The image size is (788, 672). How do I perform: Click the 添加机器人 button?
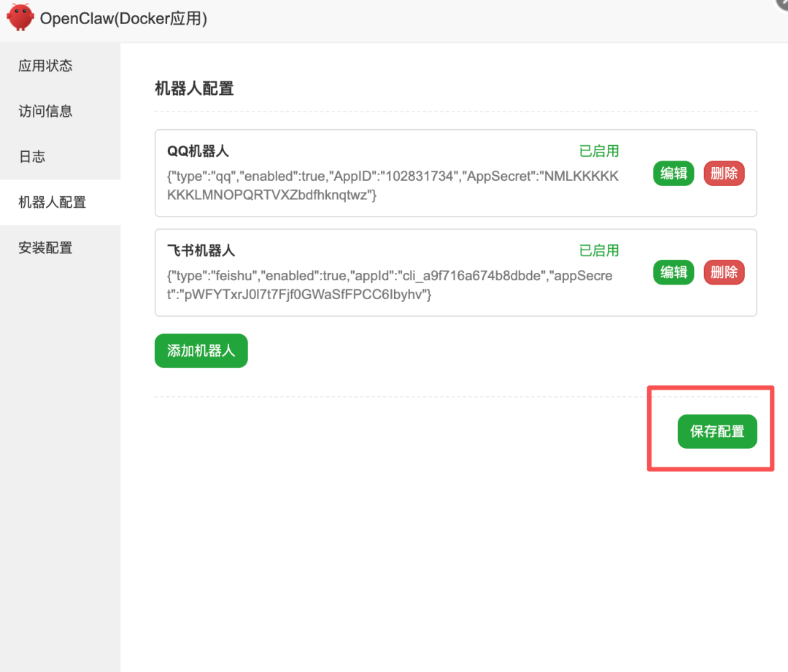point(201,350)
